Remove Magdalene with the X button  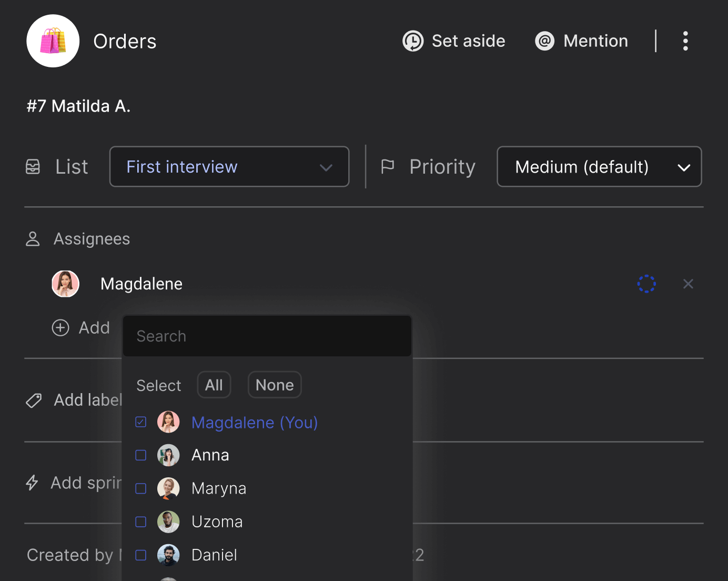688,284
